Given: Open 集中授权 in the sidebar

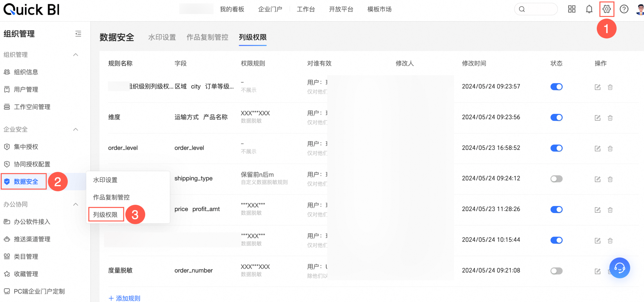Looking at the screenshot, I should coord(26,147).
